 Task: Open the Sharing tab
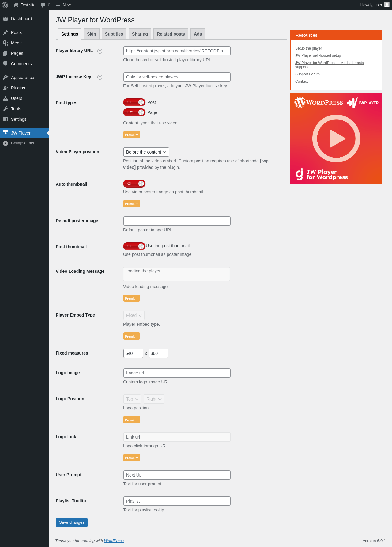point(140,34)
